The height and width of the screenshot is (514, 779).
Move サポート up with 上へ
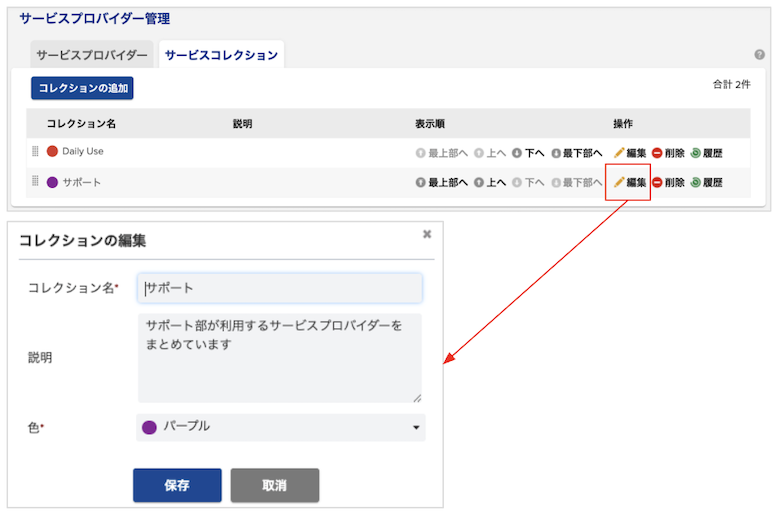point(490,182)
